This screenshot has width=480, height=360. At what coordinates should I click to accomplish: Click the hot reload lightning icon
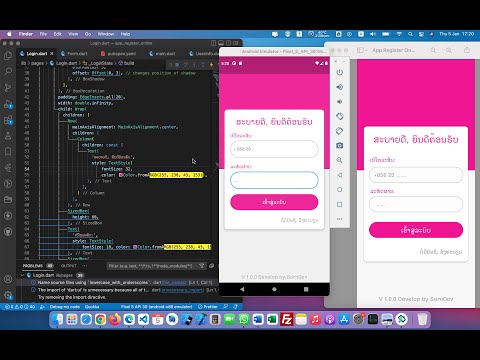[211, 65]
